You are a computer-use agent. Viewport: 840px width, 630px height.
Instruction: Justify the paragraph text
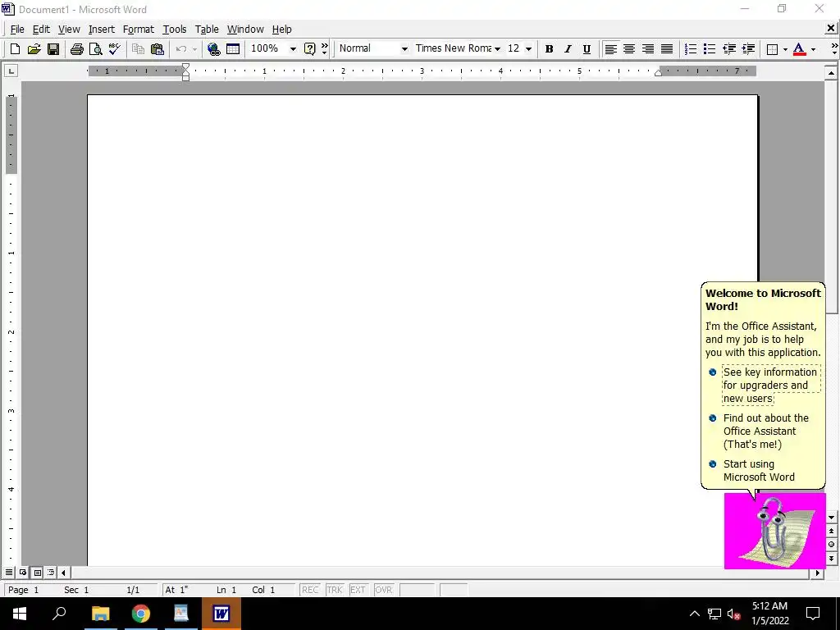[666, 49]
